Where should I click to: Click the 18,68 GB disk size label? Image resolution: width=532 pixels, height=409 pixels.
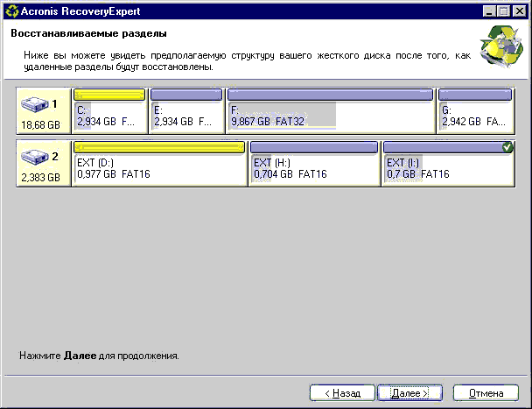click(40, 125)
